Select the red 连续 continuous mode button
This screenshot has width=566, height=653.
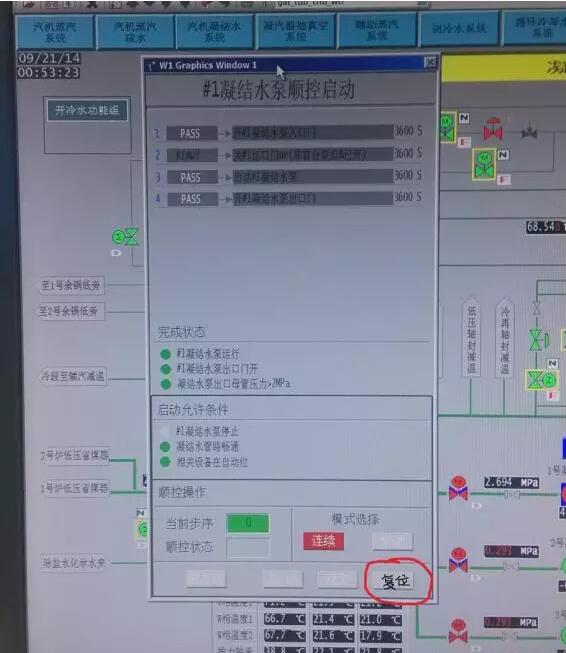(x=323, y=541)
